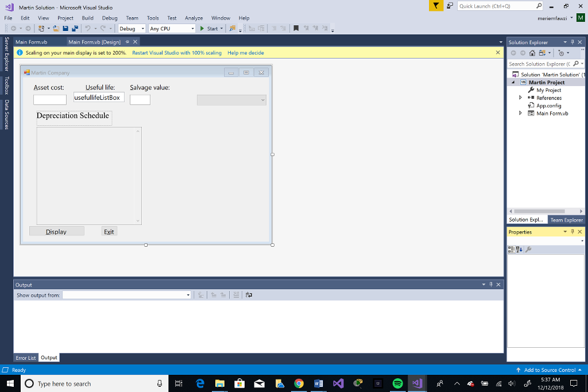
Task: Select the Undo icon in the toolbar
Action: click(x=88, y=28)
